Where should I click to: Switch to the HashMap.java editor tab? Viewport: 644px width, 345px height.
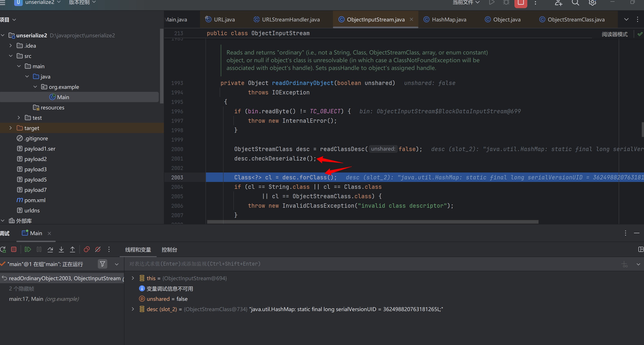click(449, 20)
